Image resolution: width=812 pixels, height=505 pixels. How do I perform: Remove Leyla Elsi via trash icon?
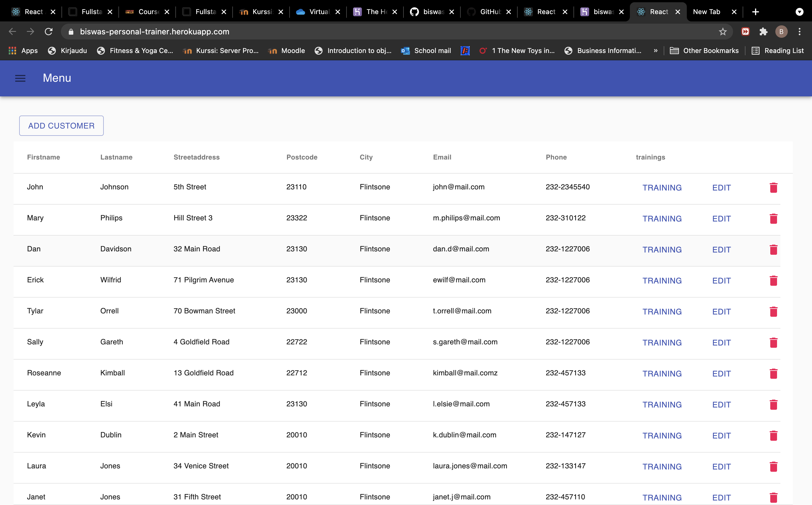pyautogui.click(x=773, y=404)
